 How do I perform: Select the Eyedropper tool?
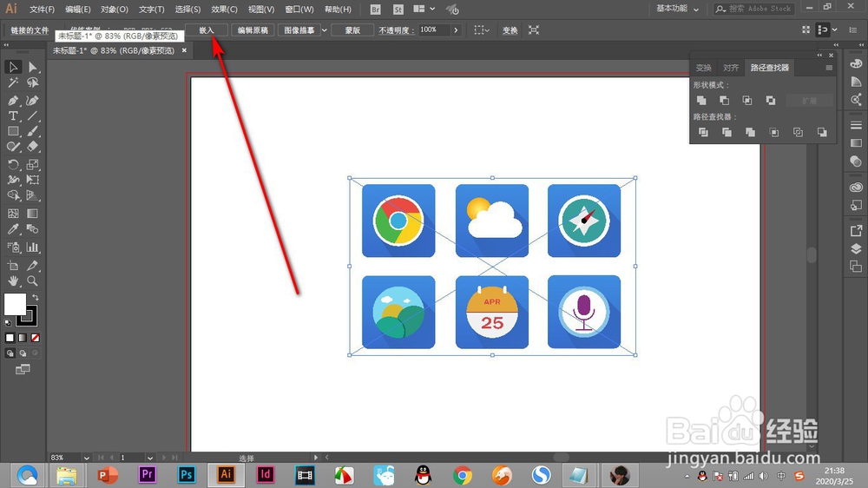click(x=13, y=228)
